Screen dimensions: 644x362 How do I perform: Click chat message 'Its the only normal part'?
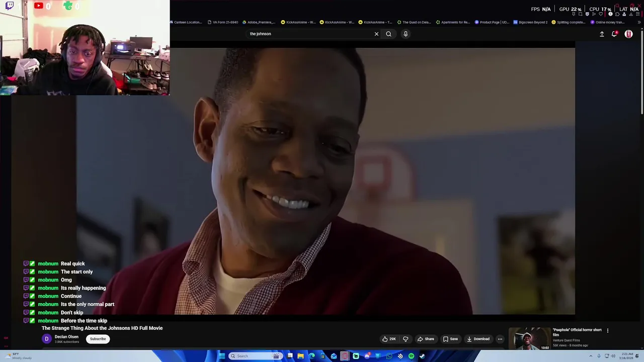tap(88, 304)
